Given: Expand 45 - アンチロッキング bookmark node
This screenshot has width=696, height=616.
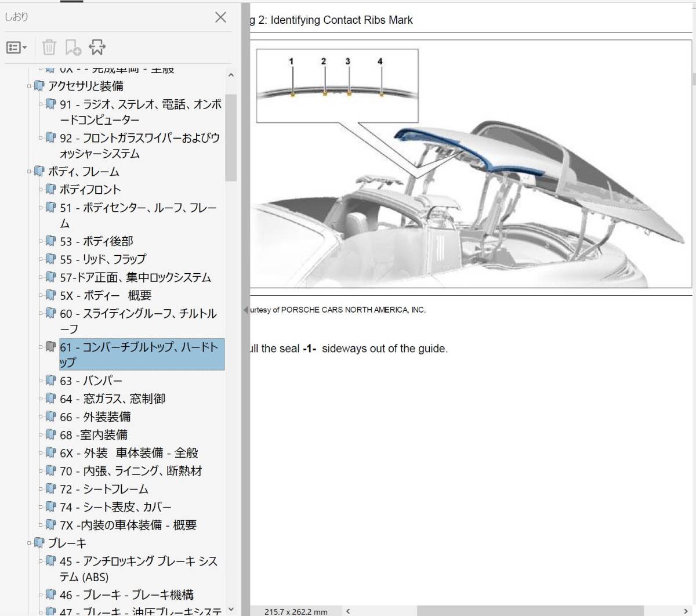Looking at the screenshot, I should tap(41, 561).
